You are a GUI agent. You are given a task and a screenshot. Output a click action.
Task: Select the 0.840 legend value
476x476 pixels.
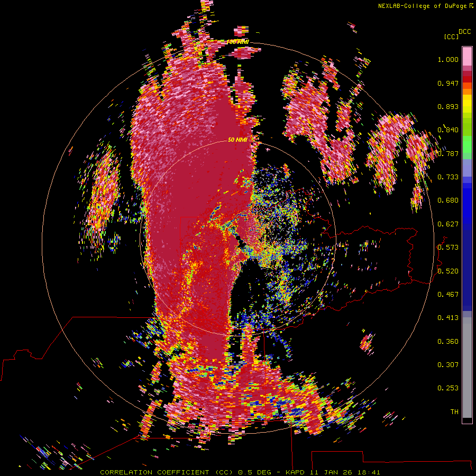pos(448,130)
